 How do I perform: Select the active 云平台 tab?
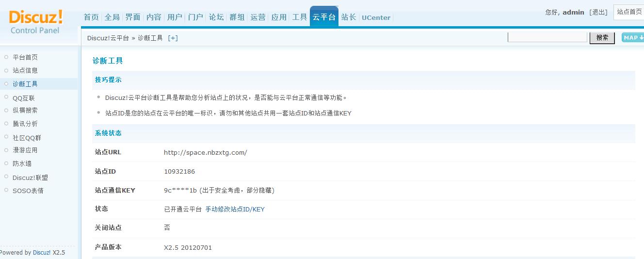click(324, 17)
